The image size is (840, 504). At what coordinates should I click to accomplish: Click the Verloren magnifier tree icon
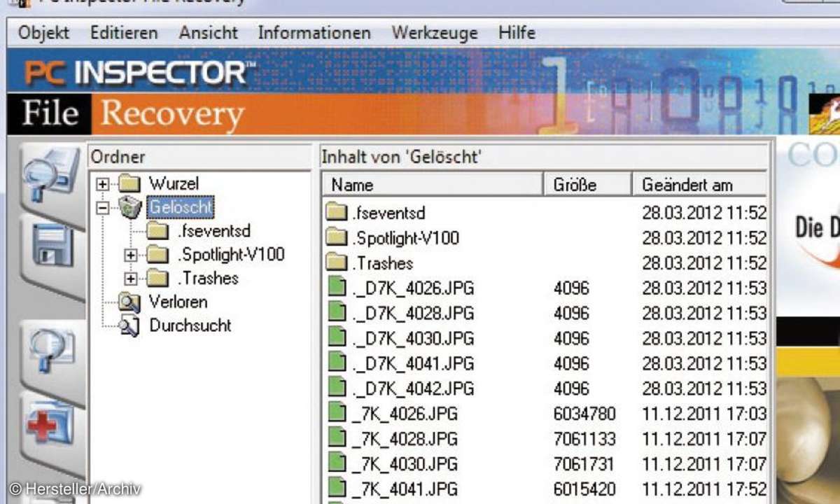pyautogui.click(x=129, y=302)
